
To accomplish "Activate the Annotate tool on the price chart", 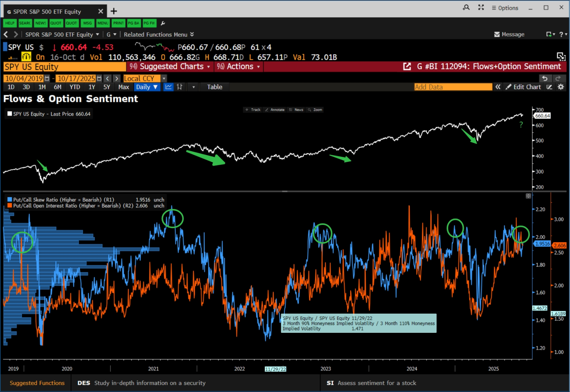I will click(x=275, y=109).
